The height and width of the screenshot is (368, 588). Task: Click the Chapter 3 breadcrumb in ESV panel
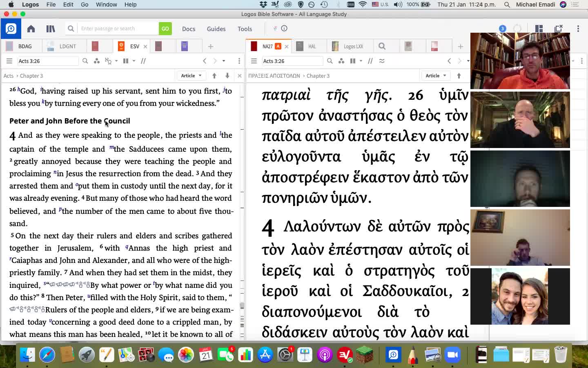coord(31,76)
